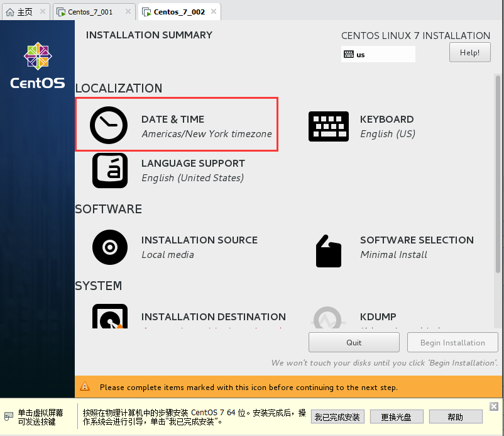Click 更换光盘 button

click(x=397, y=417)
